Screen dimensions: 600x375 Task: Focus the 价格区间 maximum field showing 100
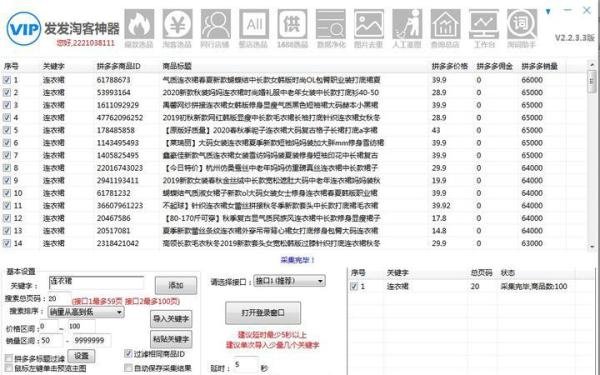coord(82,326)
